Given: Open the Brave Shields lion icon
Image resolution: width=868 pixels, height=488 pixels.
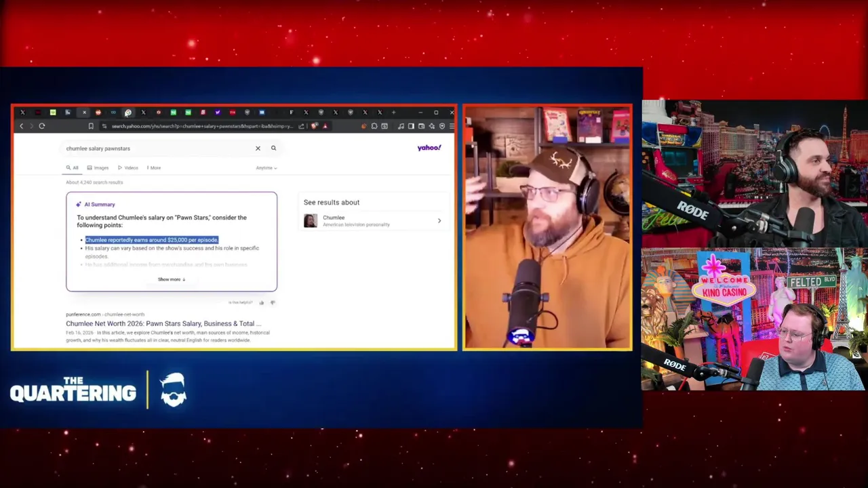Looking at the screenshot, I should (314, 126).
